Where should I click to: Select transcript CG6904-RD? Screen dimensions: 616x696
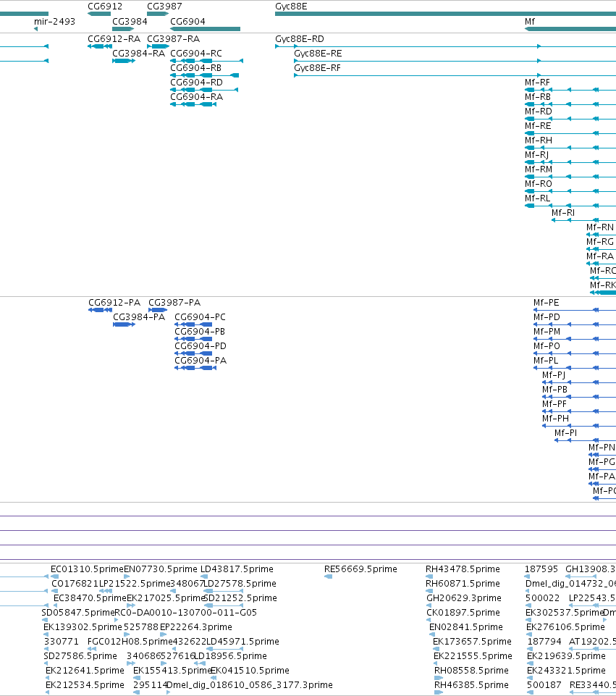tap(196, 83)
